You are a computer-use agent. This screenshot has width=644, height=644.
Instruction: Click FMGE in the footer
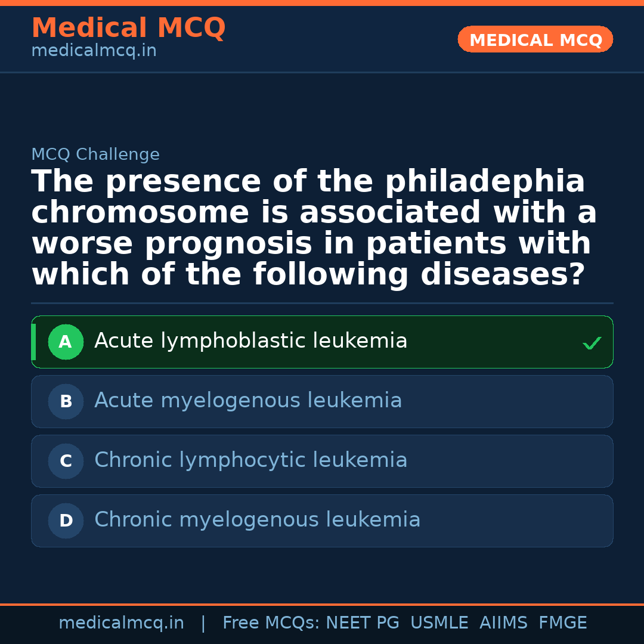(563, 623)
